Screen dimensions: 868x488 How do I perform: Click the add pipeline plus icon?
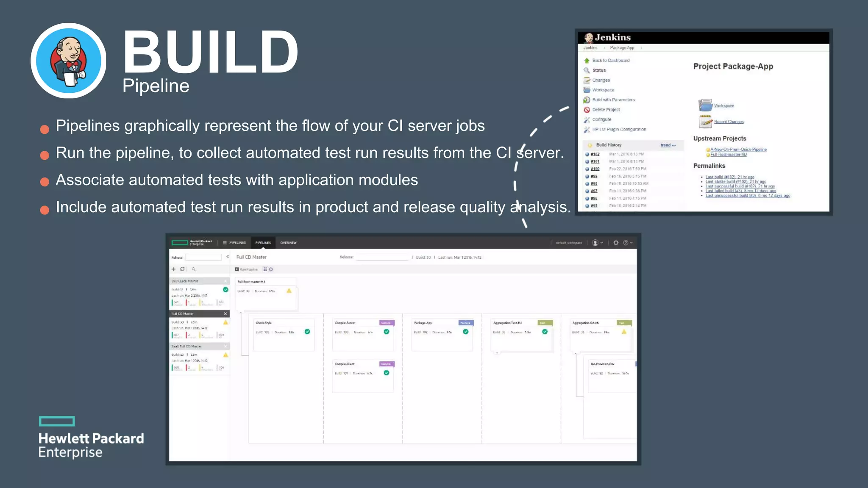pos(173,269)
